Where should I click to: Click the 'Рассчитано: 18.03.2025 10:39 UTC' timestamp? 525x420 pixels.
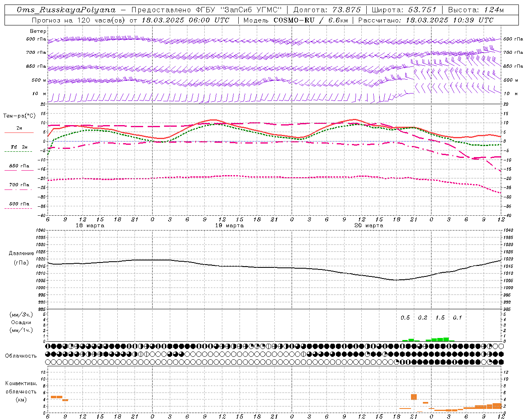click(x=426, y=20)
